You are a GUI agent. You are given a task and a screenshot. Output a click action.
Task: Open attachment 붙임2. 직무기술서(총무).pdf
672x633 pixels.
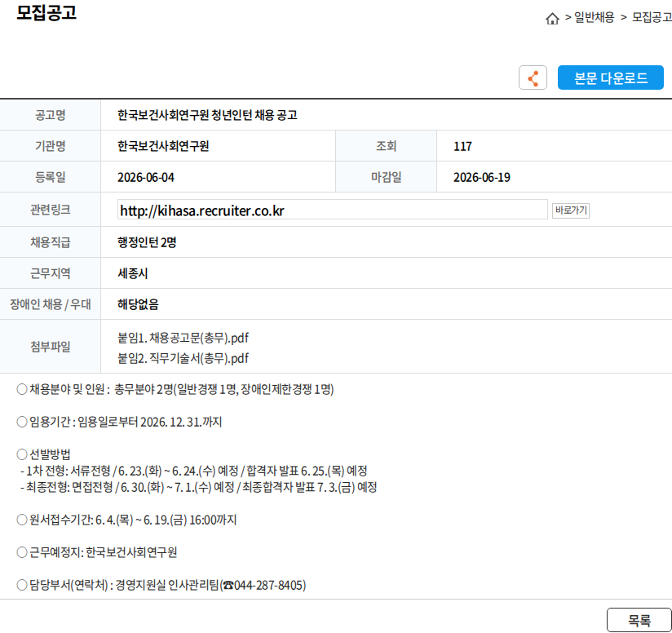point(183,358)
